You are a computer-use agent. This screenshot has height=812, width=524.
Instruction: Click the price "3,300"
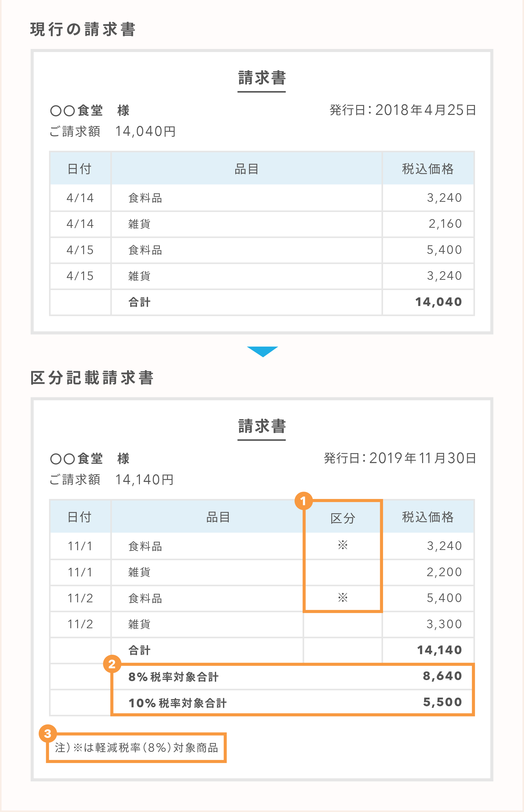click(444, 624)
